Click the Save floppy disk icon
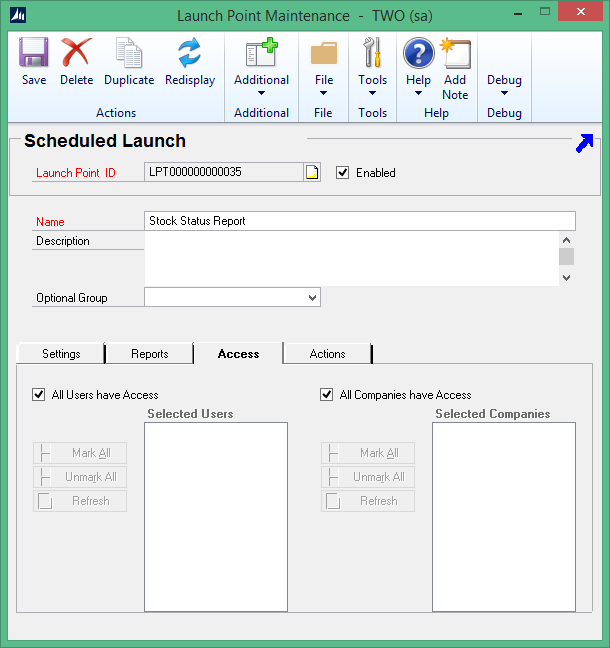The height and width of the screenshot is (648, 610). pos(33,52)
